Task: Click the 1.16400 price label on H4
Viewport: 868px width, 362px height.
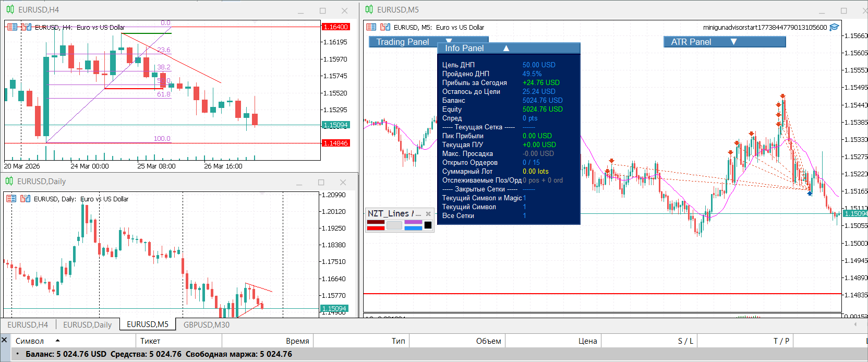Action: [x=335, y=27]
